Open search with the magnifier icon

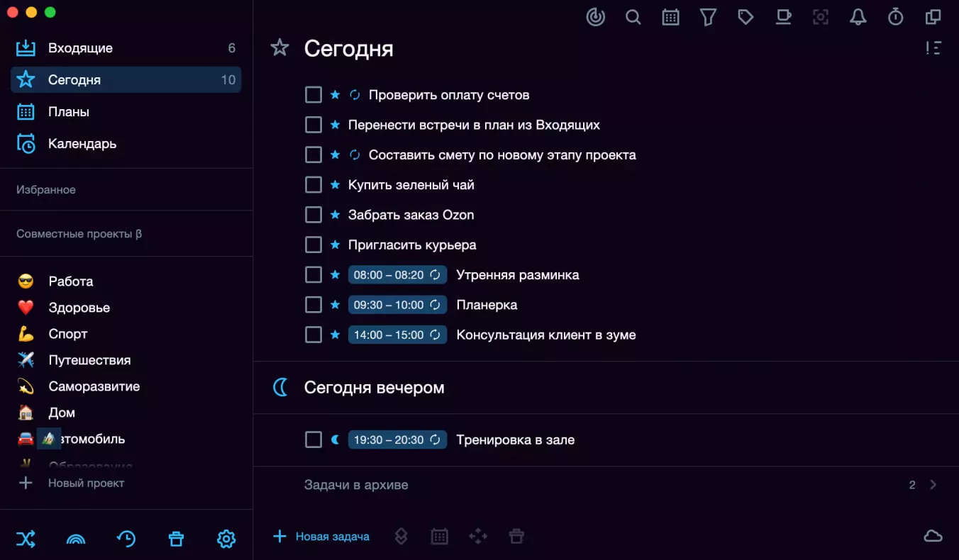(x=633, y=16)
